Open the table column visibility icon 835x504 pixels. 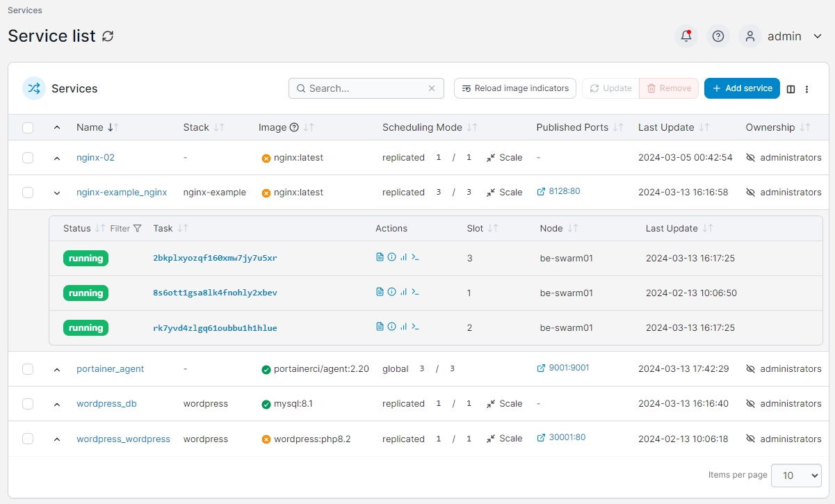(x=791, y=89)
